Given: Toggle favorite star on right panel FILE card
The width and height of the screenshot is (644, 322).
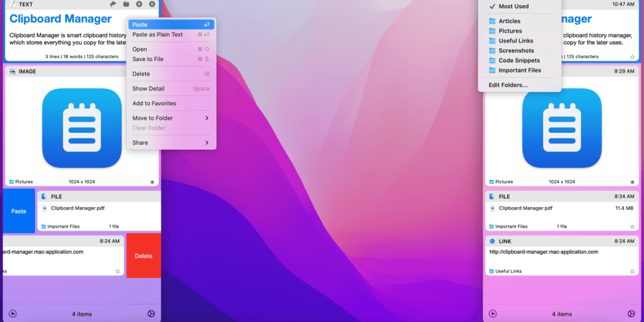Looking at the screenshot, I should pos(632,227).
